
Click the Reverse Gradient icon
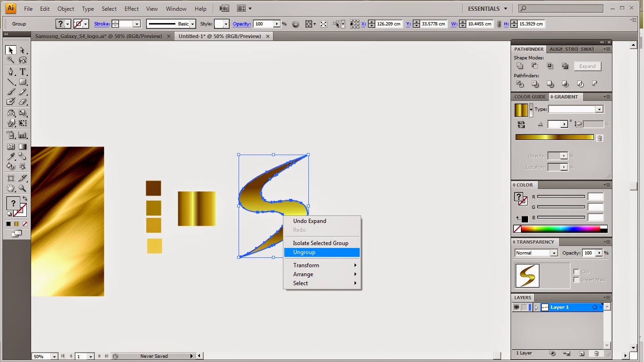[x=521, y=124]
